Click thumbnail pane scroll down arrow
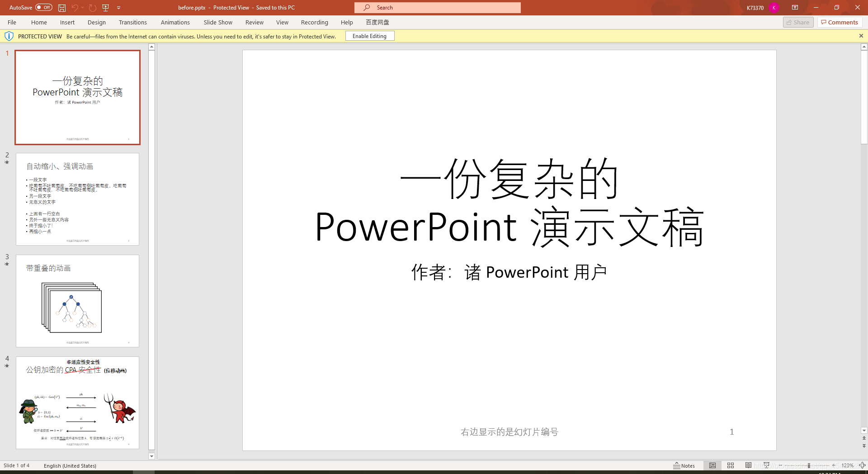The image size is (868, 474). click(151, 456)
